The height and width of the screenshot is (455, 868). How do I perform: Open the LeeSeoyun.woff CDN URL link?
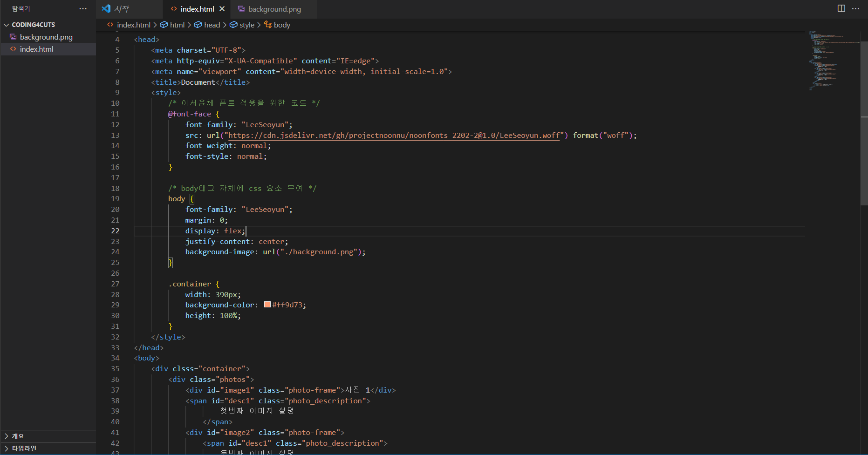click(394, 136)
